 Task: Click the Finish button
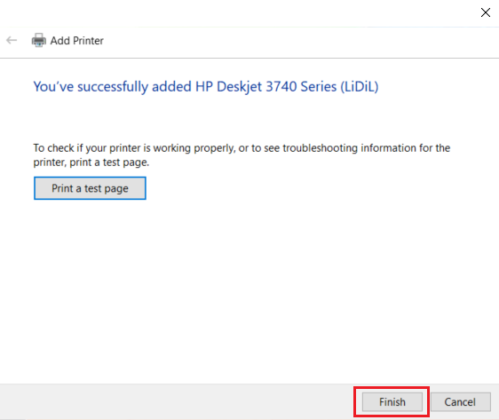point(392,402)
